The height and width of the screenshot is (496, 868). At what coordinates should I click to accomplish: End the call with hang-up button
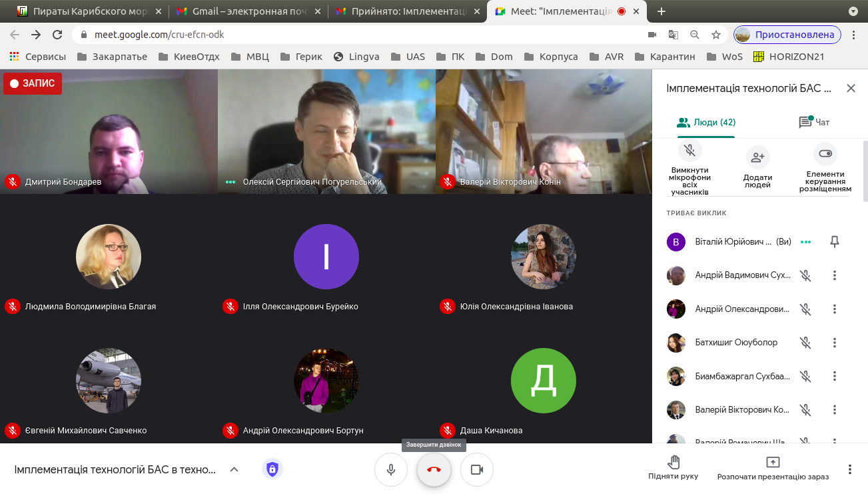pyautogui.click(x=434, y=470)
